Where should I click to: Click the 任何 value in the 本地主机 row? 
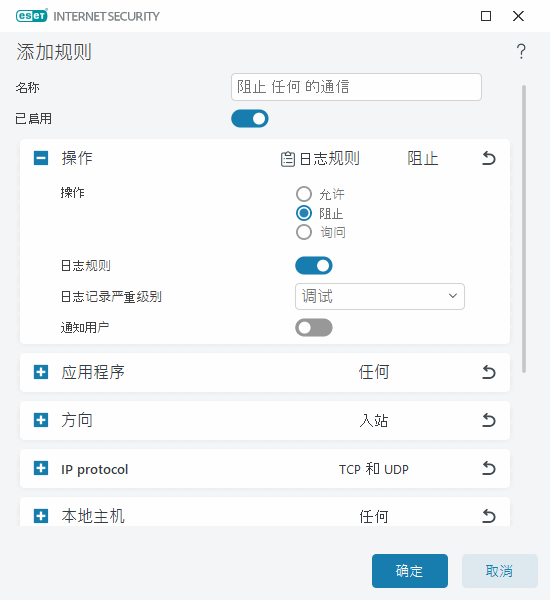[x=374, y=517]
